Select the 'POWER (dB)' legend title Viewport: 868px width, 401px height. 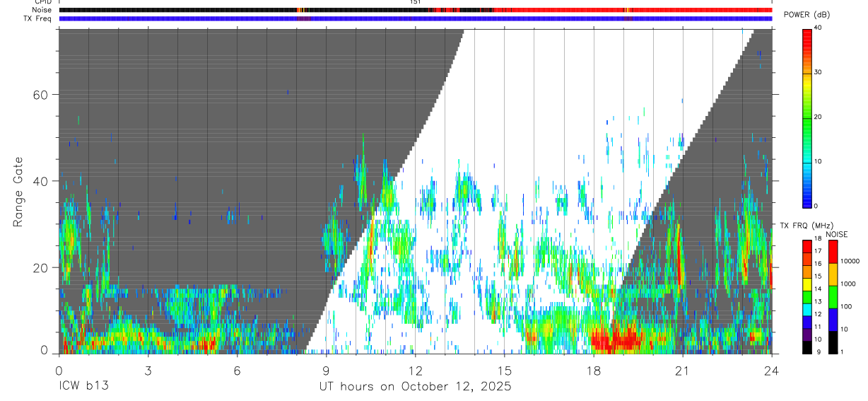(x=806, y=15)
